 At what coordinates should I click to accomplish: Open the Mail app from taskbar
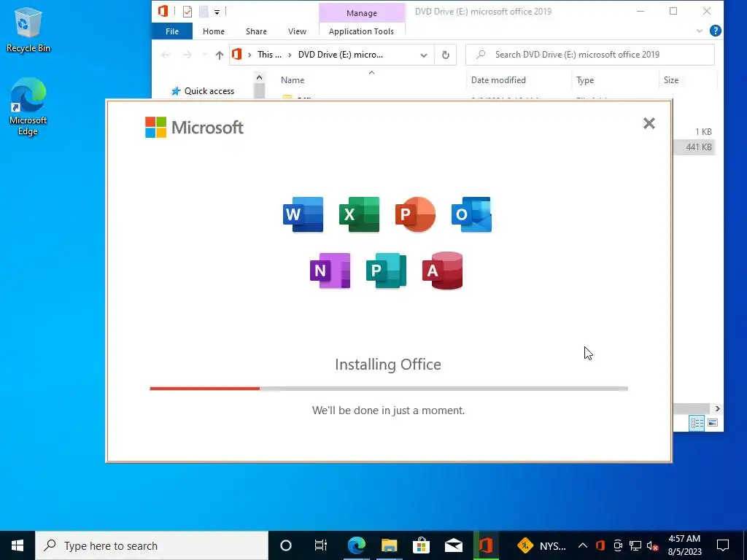coord(454,545)
